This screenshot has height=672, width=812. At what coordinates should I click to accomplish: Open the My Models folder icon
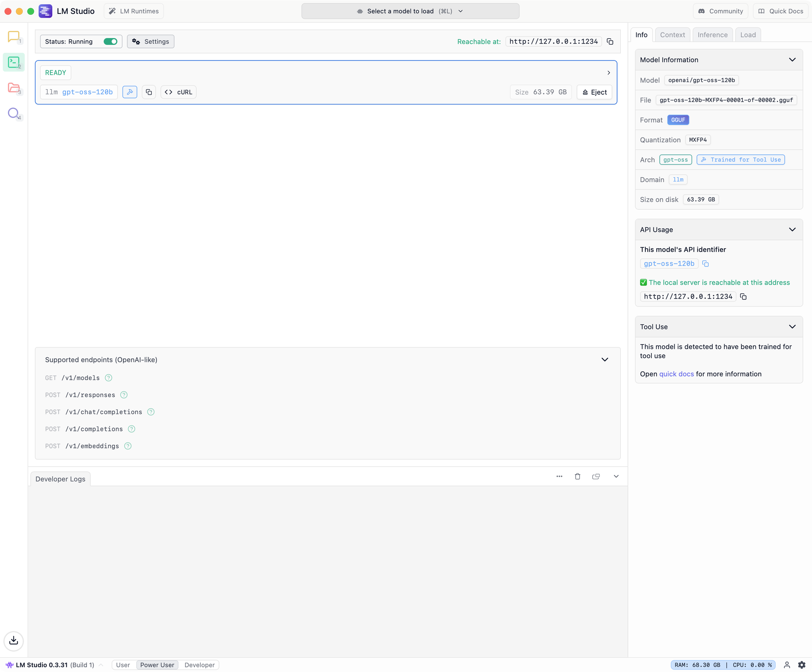click(x=14, y=88)
